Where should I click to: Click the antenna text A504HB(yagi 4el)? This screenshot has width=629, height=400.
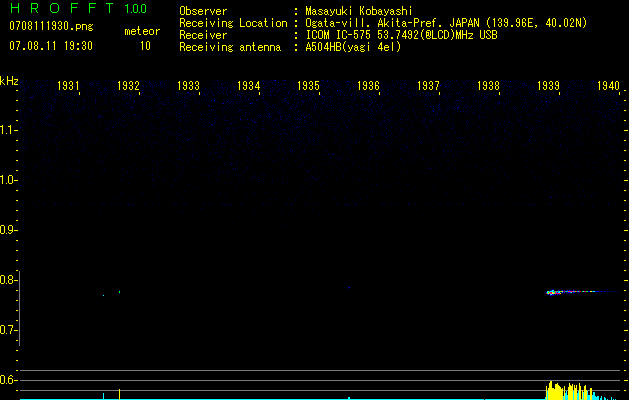(353, 47)
